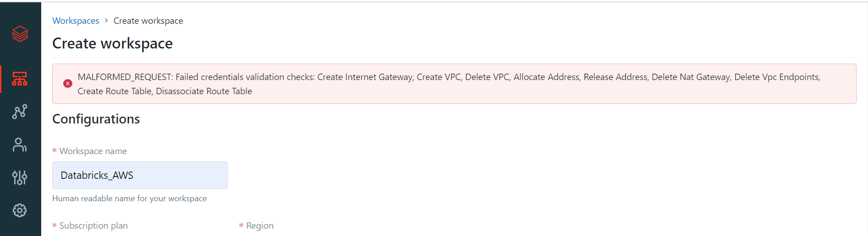Click the Human readable name helper text
Image resolution: width=868 pixels, height=236 pixels.
tap(129, 198)
